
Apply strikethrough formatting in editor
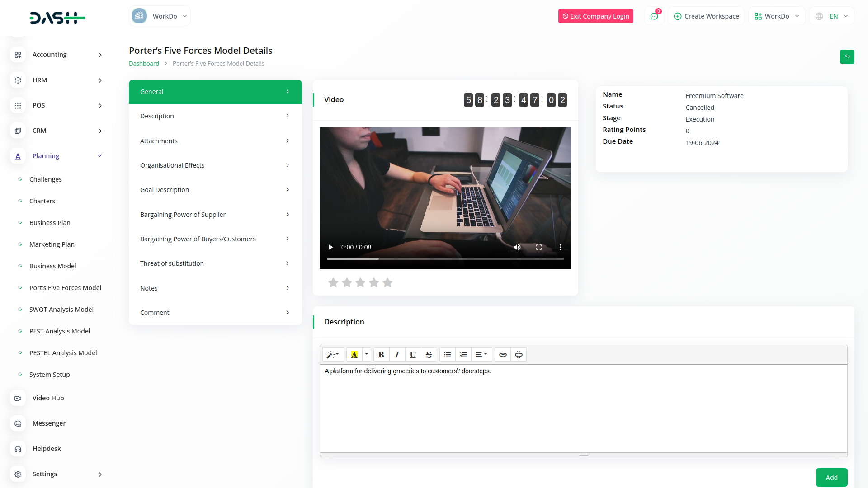pos(429,355)
